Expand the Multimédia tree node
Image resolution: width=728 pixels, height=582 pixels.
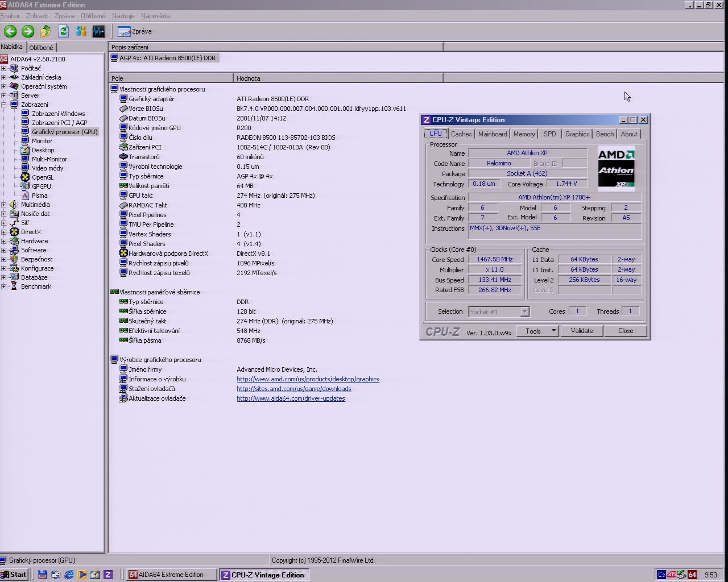4,205
